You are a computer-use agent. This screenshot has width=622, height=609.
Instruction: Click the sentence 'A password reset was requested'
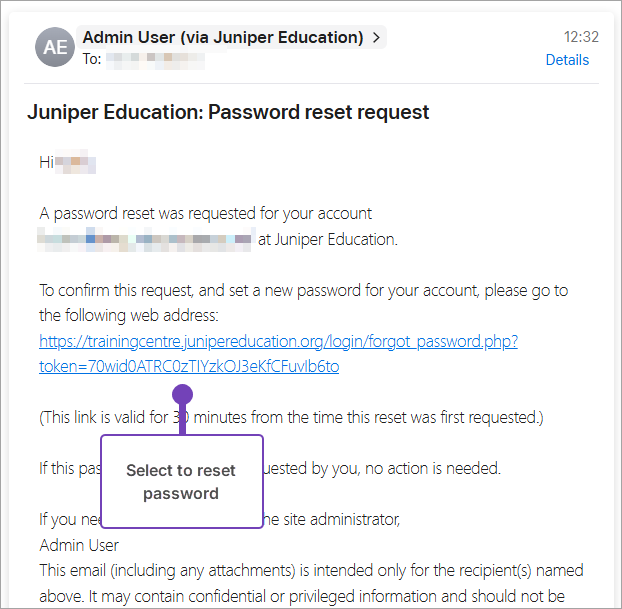point(205,214)
